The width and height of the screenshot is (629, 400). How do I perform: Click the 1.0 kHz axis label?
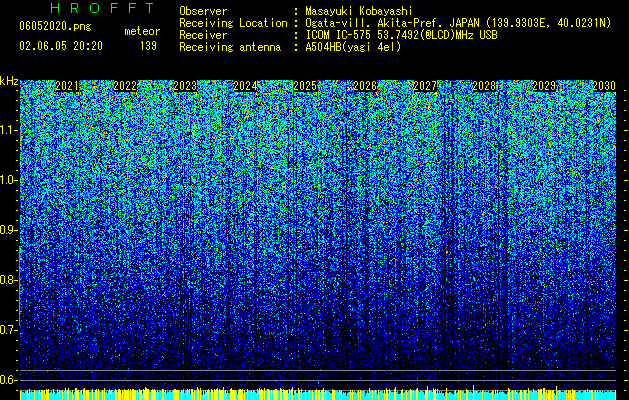click(9, 180)
